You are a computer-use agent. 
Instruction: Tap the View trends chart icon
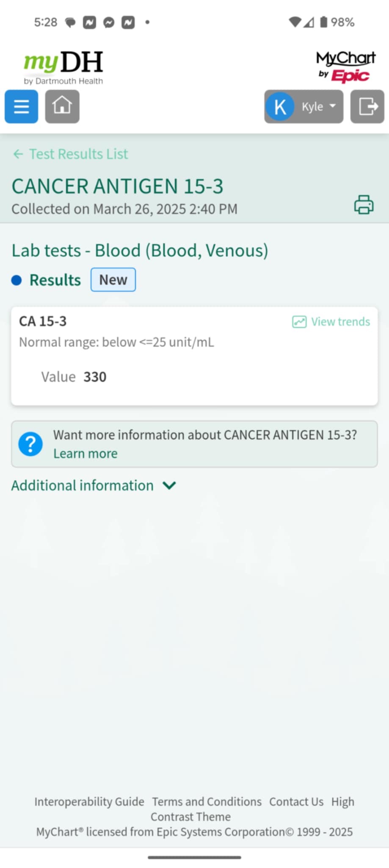299,322
